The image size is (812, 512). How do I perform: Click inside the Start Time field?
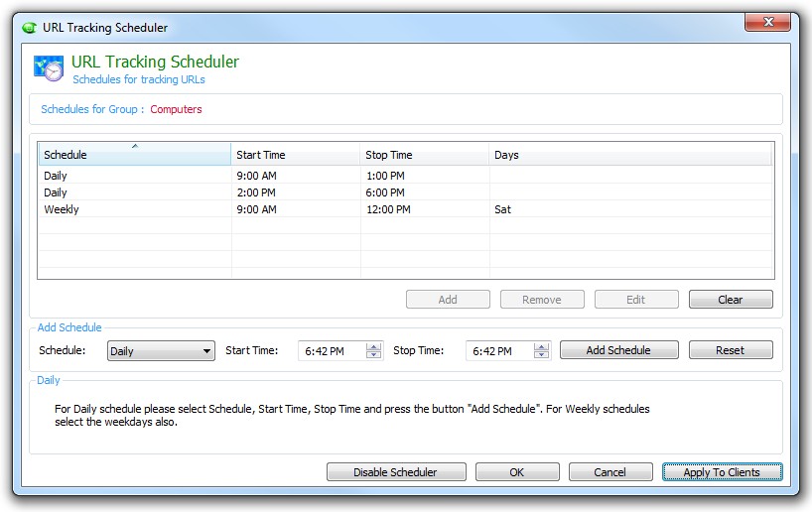(331, 350)
